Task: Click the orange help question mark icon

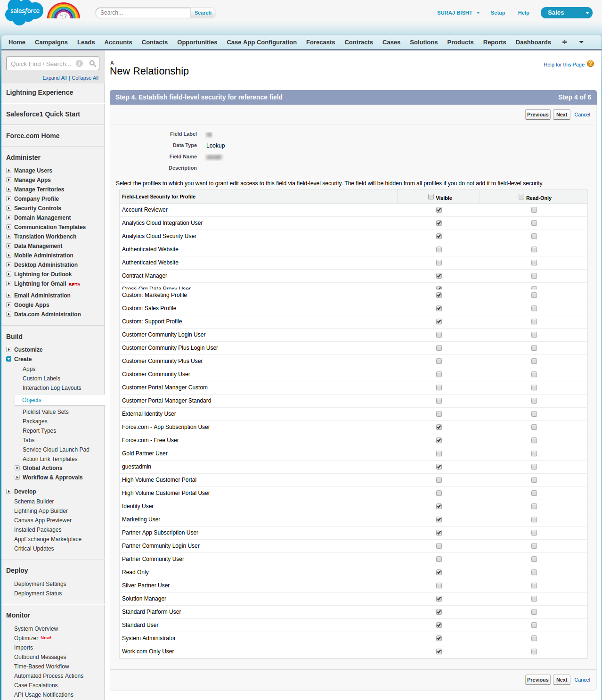Action: point(590,64)
